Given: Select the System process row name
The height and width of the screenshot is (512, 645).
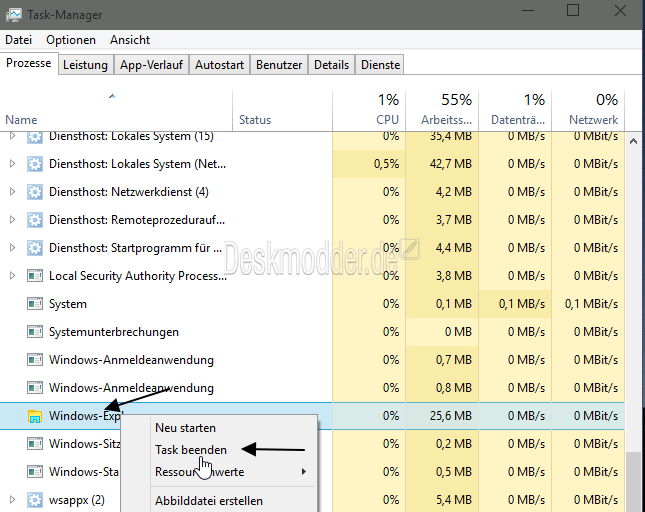Looking at the screenshot, I should (68, 304).
